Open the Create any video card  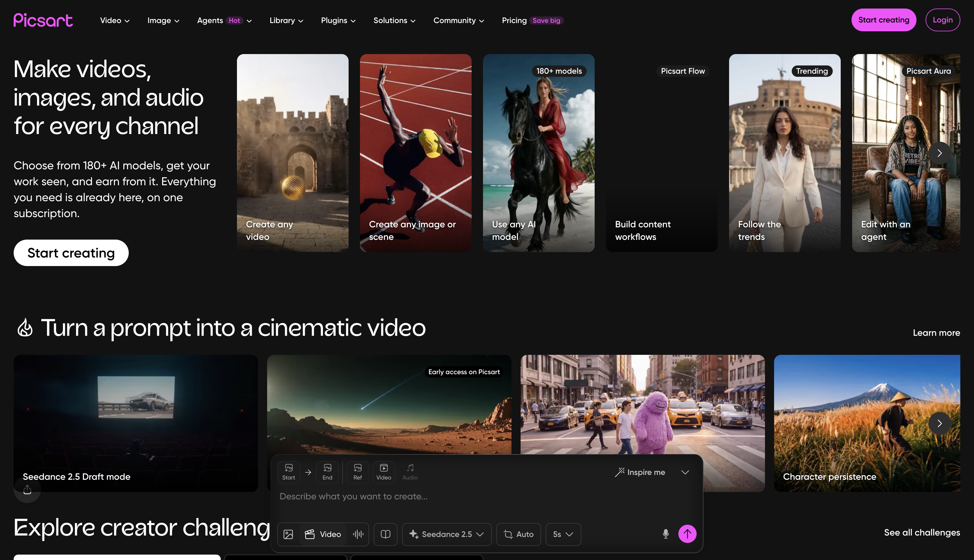pyautogui.click(x=292, y=153)
